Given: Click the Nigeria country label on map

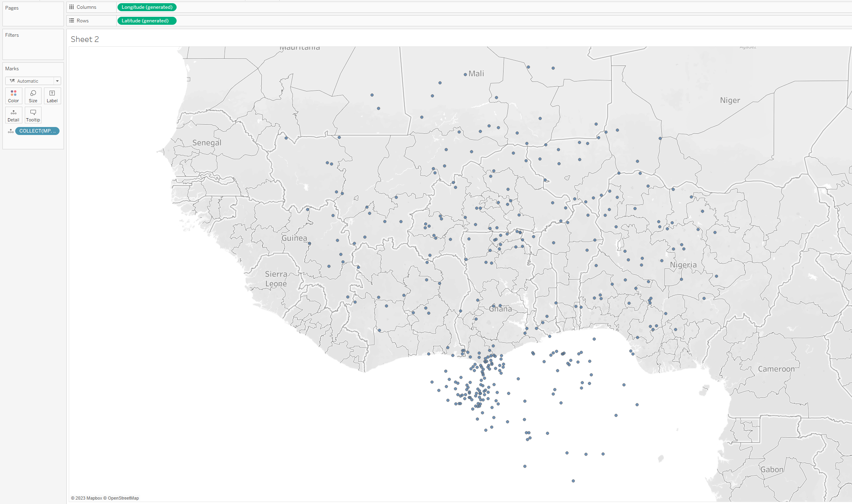Looking at the screenshot, I should tap(683, 265).
